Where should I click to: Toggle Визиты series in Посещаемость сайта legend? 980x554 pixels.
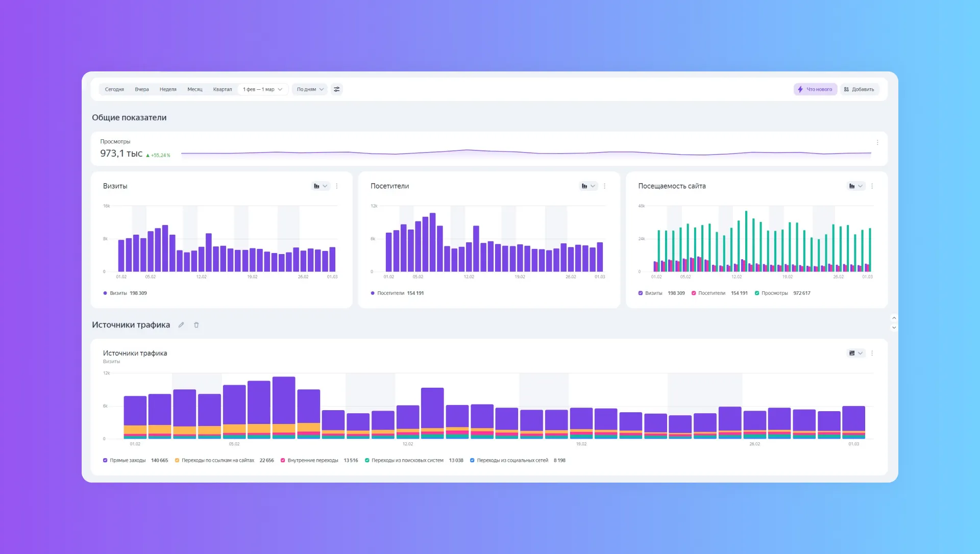click(641, 293)
